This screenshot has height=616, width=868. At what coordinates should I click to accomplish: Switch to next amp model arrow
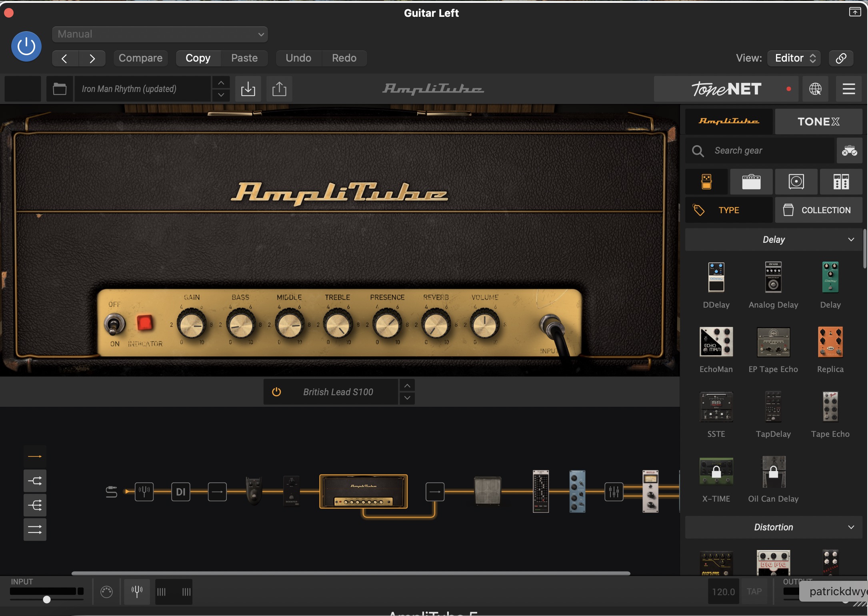coord(407,398)
